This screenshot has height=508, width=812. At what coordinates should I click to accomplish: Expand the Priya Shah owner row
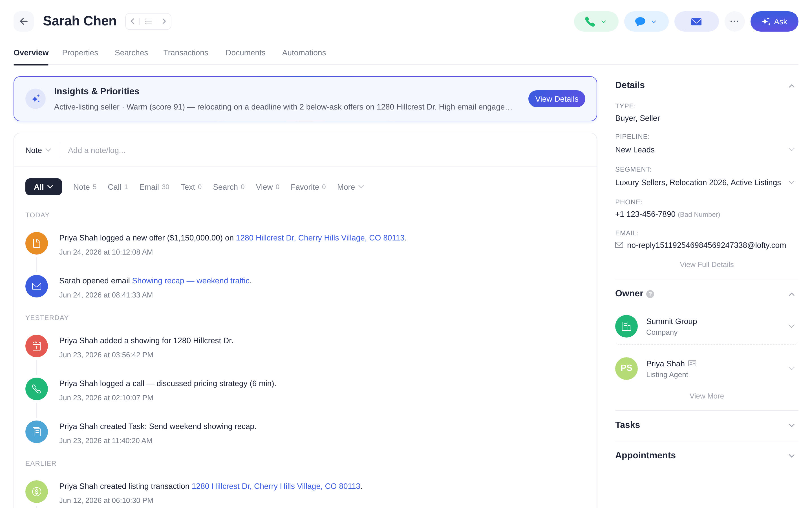[791, 369]
